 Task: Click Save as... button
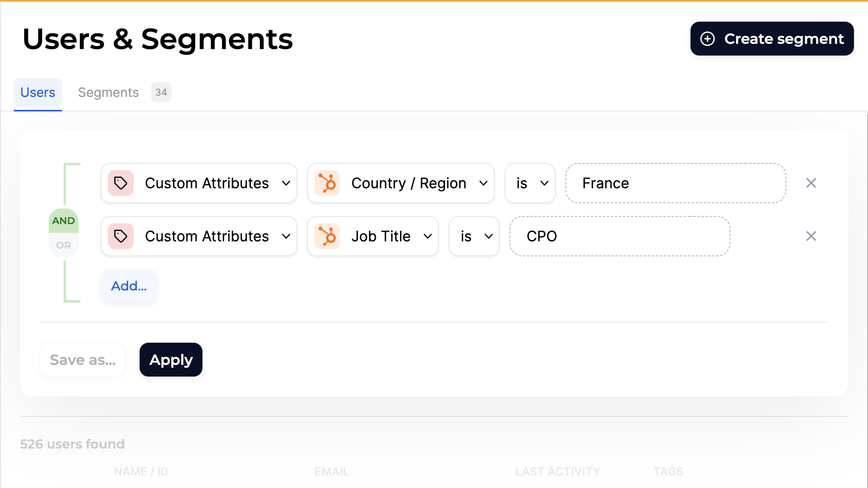coord(83,360)
